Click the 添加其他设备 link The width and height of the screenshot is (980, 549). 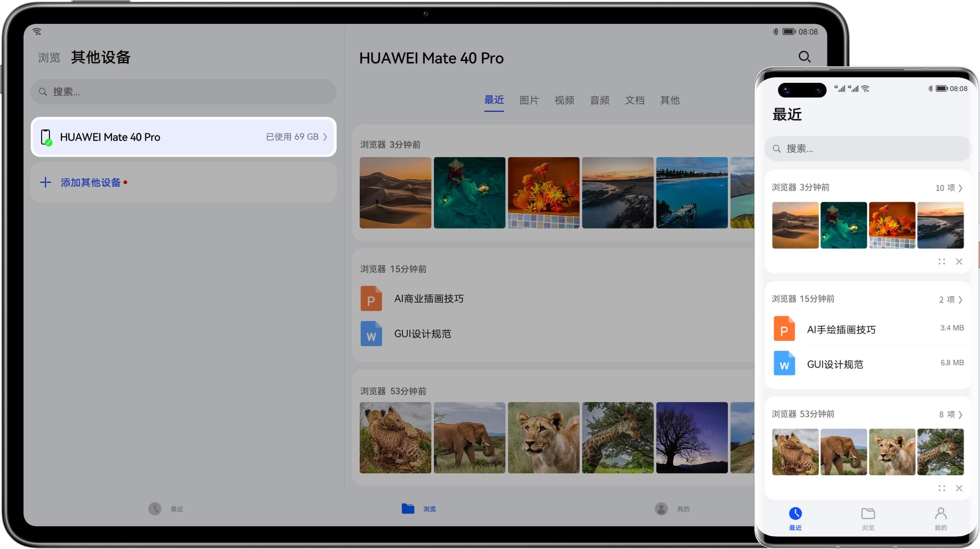click(x=91, y=182)
